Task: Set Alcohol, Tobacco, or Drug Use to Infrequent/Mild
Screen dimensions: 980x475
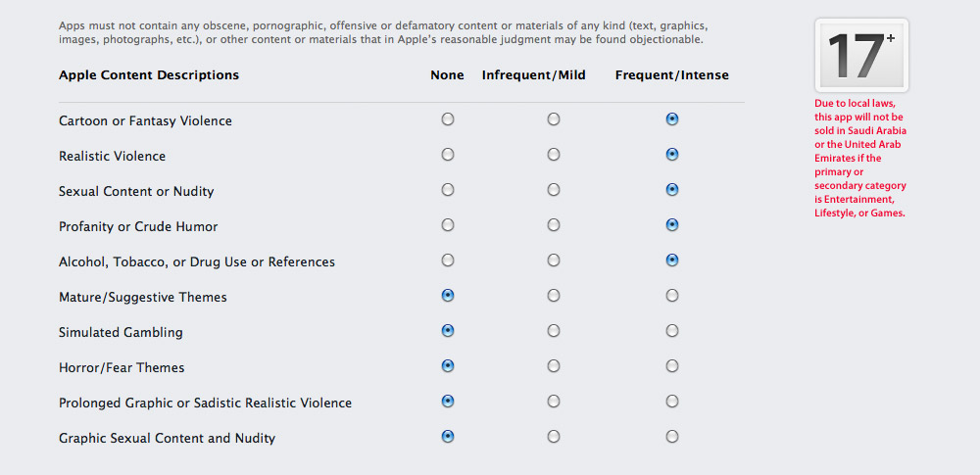Action: point(554,261)
